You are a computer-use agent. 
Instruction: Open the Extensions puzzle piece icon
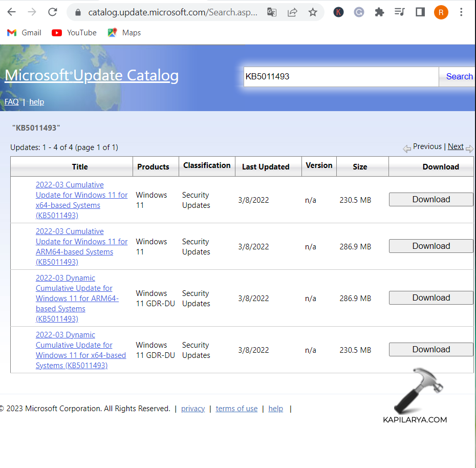click(379, 12)
